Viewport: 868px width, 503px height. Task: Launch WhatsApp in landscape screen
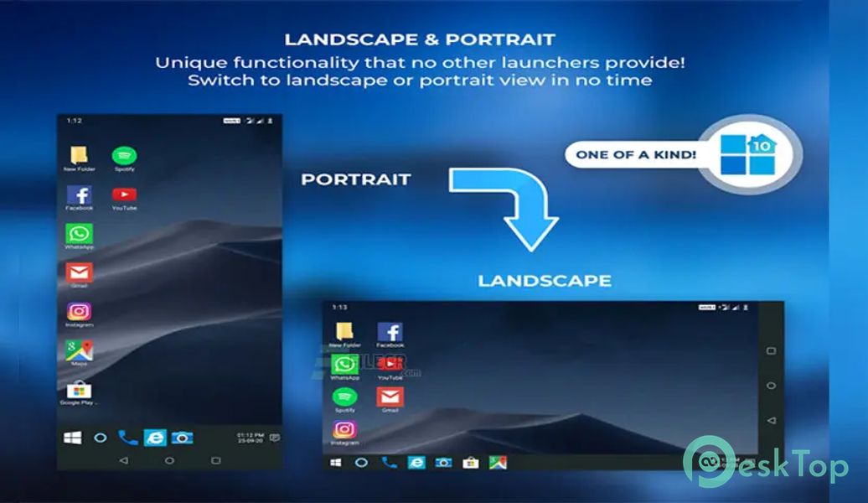(x=344, y=365)
